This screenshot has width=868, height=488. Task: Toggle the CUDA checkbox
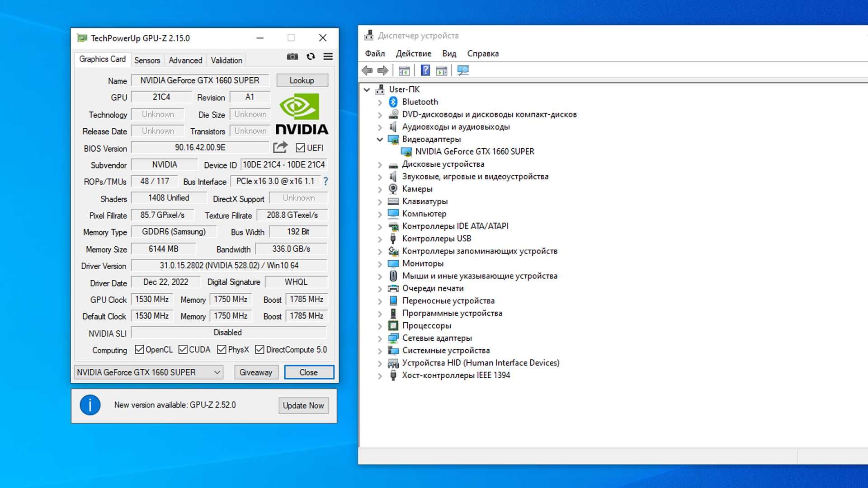(x=183, y=349)
